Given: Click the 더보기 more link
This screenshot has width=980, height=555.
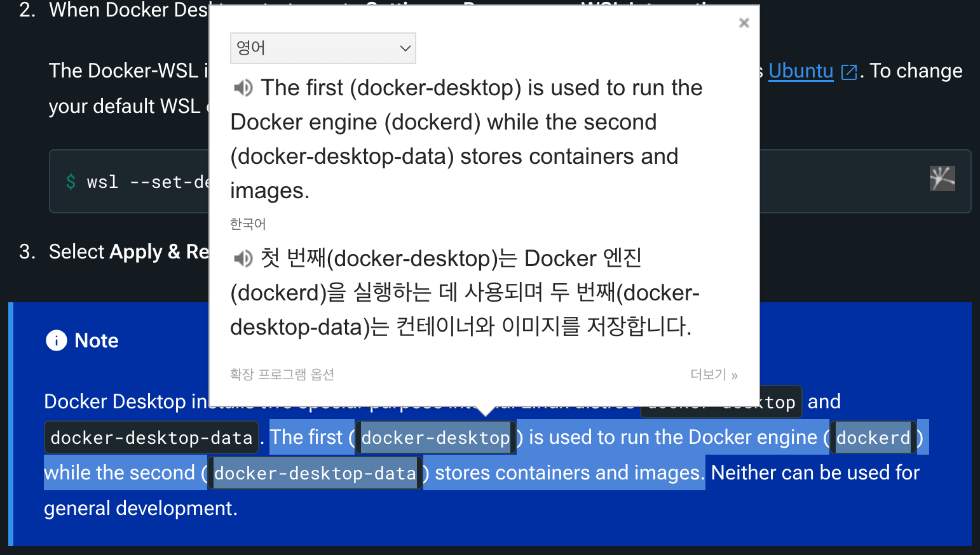Looking at the screenshot, I should 714,375.
